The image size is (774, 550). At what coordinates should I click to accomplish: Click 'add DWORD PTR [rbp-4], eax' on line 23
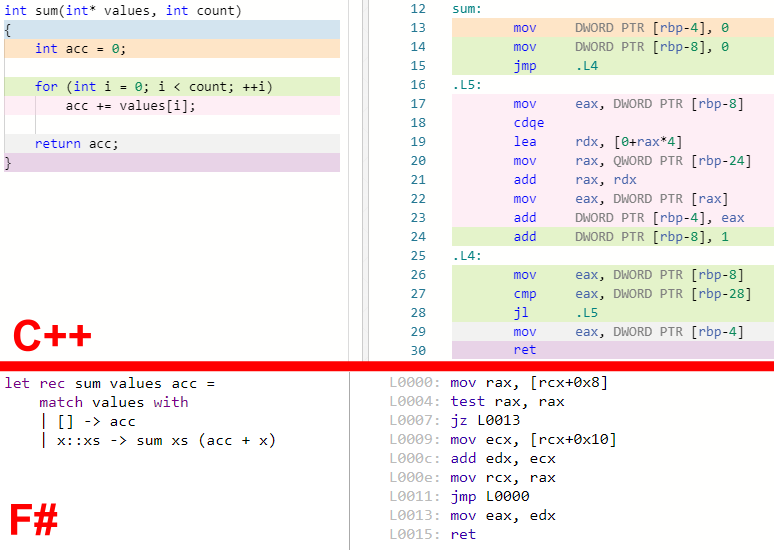click(x=628, y=218)
